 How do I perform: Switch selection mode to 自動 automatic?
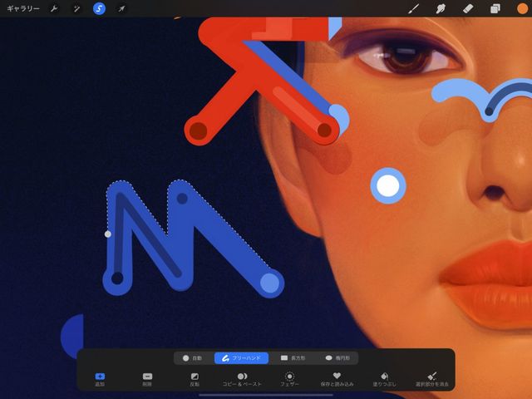click(x=192, y=358)
